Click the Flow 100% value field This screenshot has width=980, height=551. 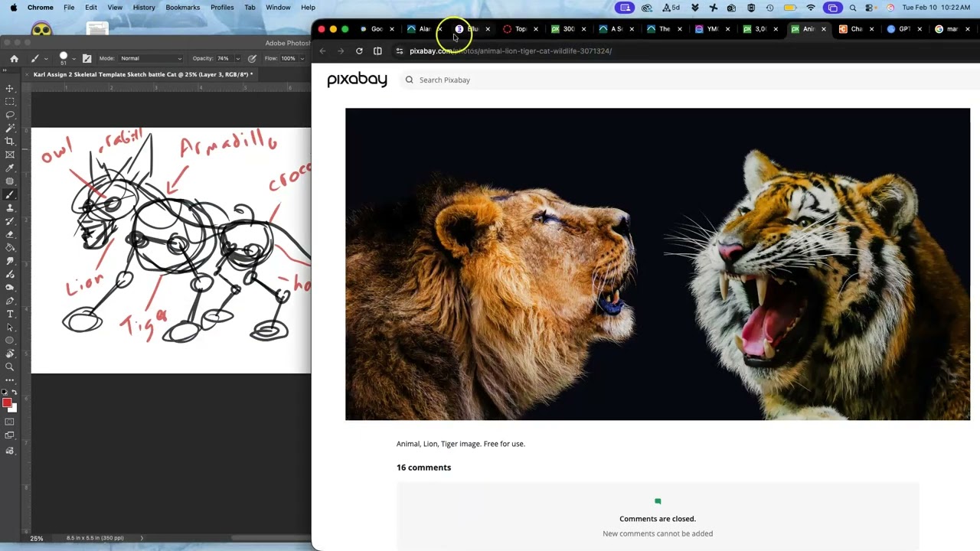(288, 58)
